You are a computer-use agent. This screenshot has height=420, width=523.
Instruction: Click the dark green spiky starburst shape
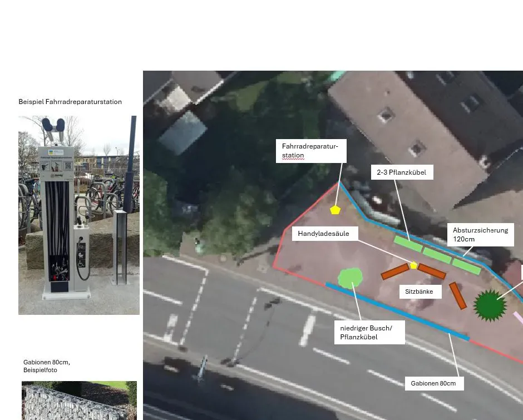click(490, 305)
